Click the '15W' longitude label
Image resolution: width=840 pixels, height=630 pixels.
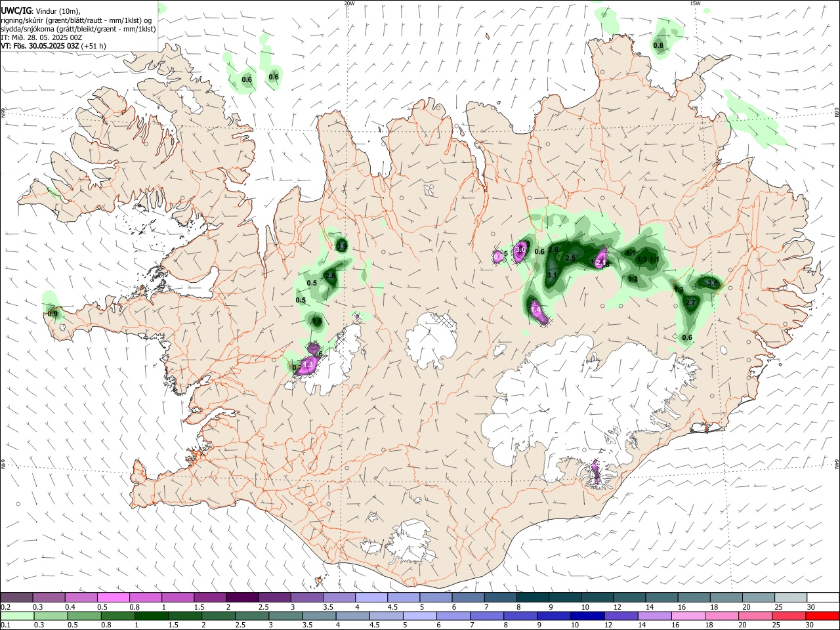pos(695,3)
